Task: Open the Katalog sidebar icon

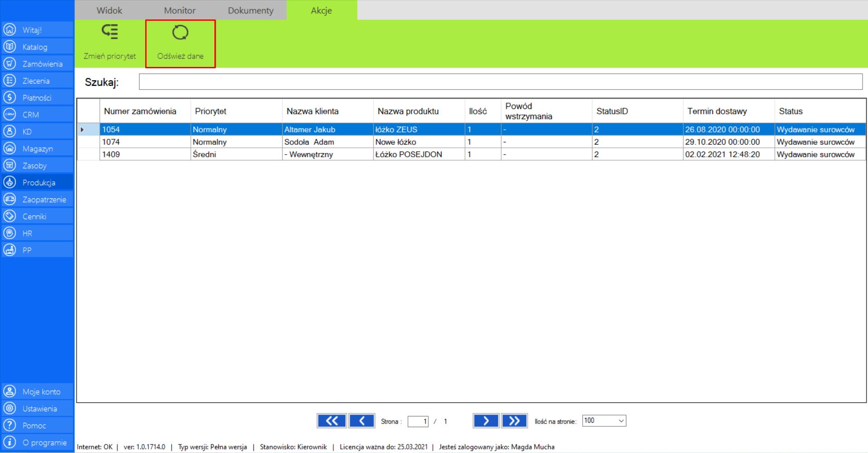Action: pyautogui.click(x=9, y=47)
